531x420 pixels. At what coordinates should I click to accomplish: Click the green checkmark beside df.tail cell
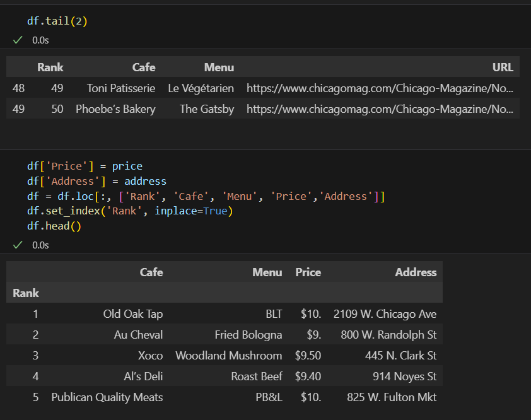point(18,40)
